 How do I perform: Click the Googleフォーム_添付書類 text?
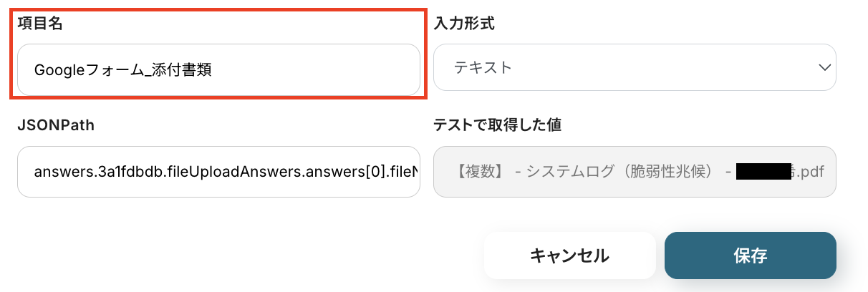[122, 69]
